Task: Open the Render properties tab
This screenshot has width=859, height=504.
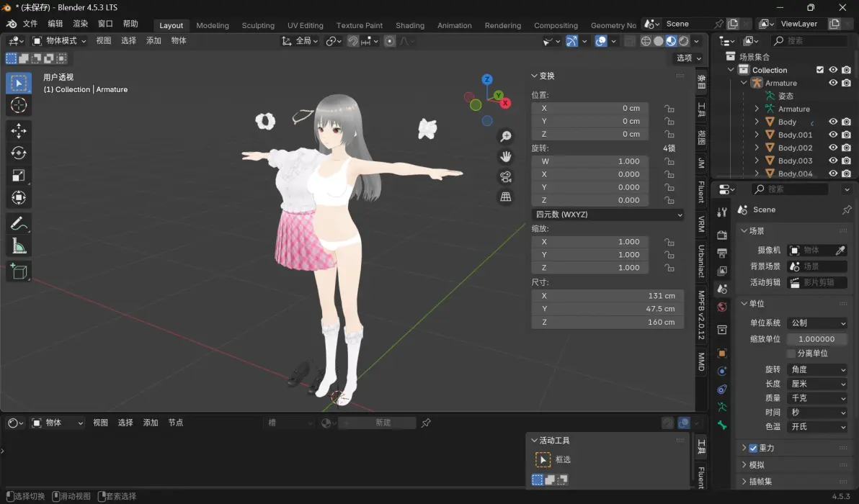Action: (x=722, y=235)
